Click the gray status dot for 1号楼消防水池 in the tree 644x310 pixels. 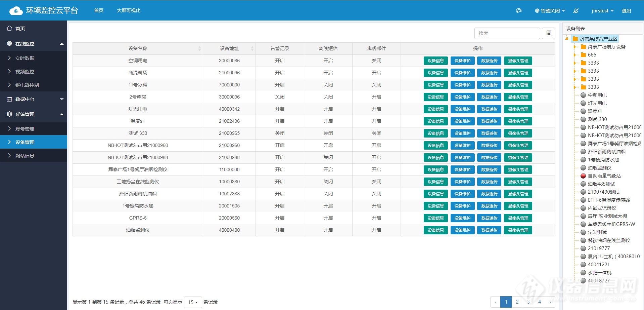point(583,160)
